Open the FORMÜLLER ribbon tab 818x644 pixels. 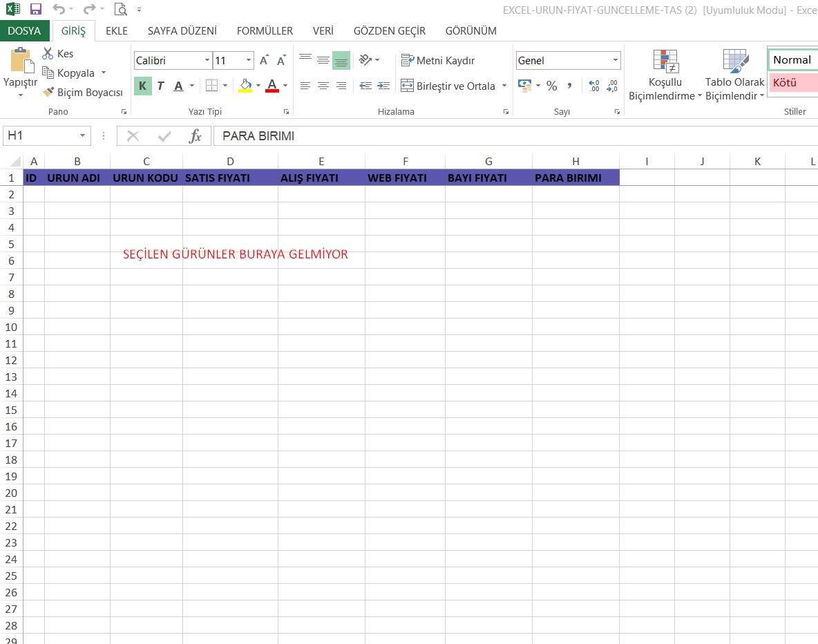coord(265,31)
